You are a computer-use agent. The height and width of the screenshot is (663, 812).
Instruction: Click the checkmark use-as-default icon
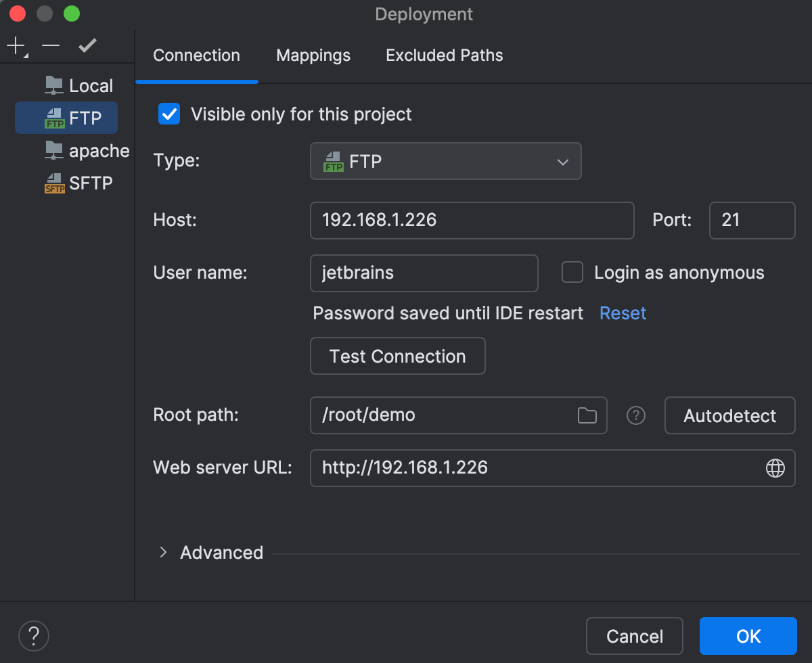click(87, 46)
